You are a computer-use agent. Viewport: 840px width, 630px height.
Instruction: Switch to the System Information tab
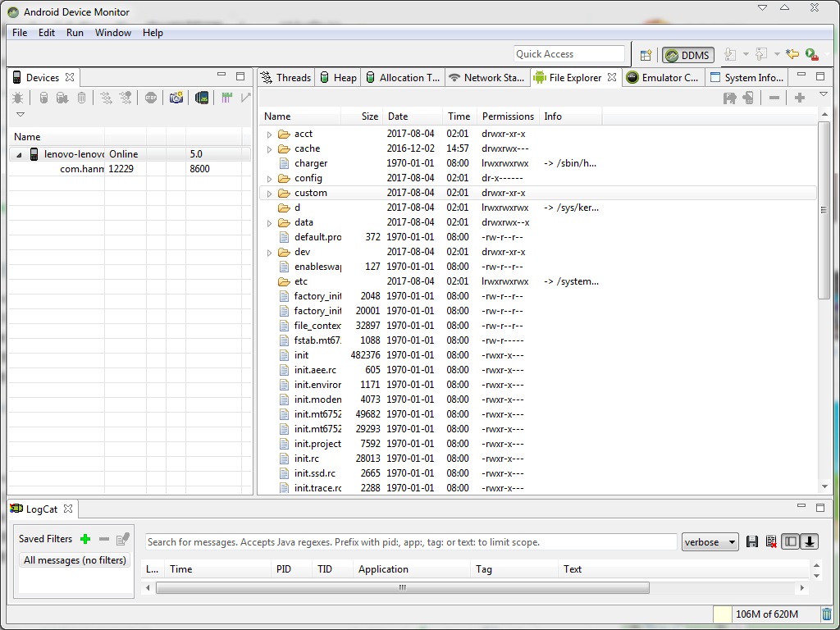[x=746, y=78]
